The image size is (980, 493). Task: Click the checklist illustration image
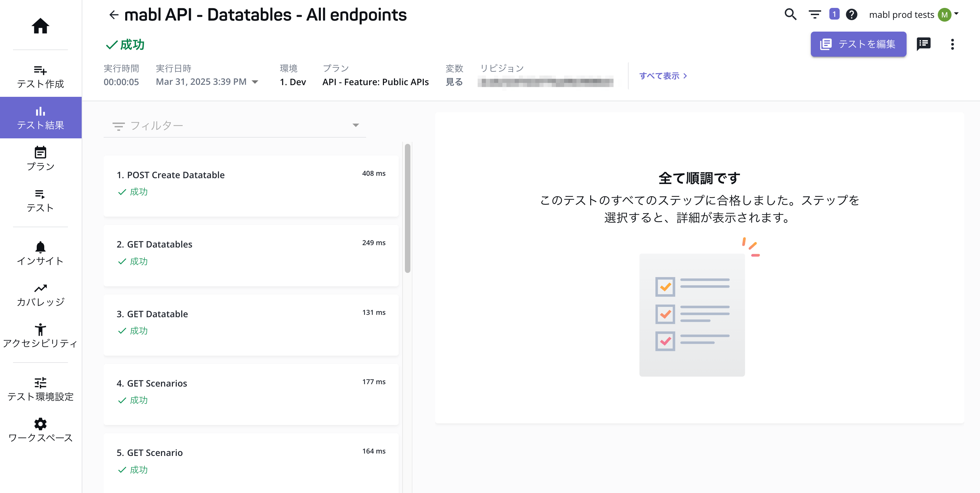click(699, 307)
